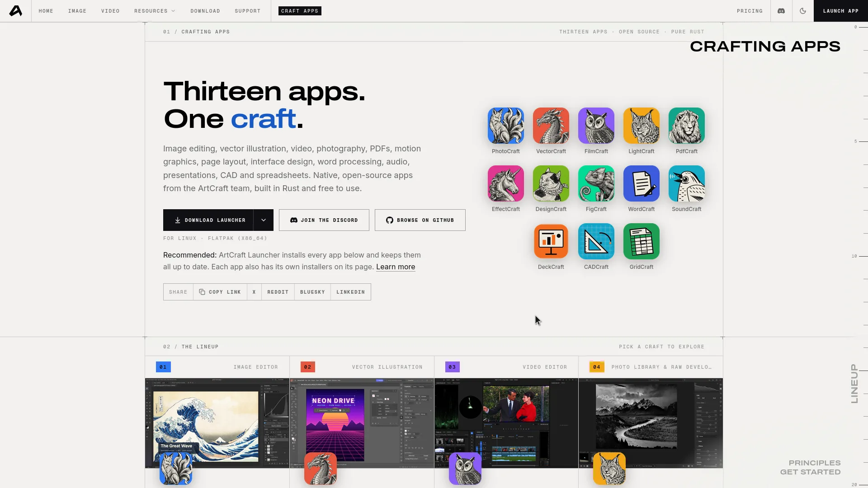Open the FilmCraft owl app icon
Image resolution: width=868 pixels, height=488 pixels.
tap(596, 126)
